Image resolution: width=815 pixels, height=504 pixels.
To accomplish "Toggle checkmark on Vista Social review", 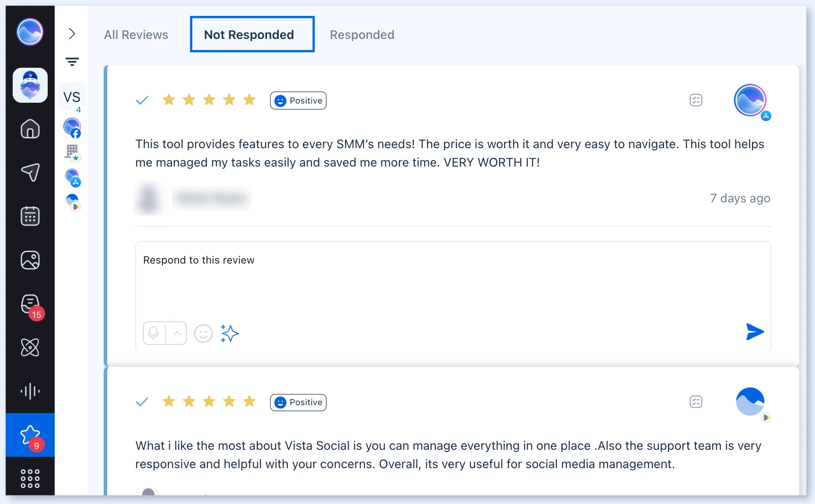I will click(142, 402).
